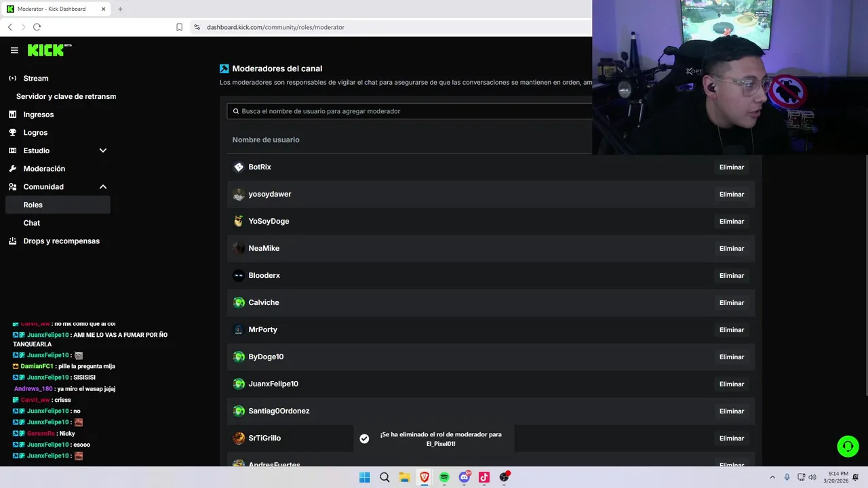The image size is (868, 488).
Task: Click the username Blooderx
Action: pos(264,276)
